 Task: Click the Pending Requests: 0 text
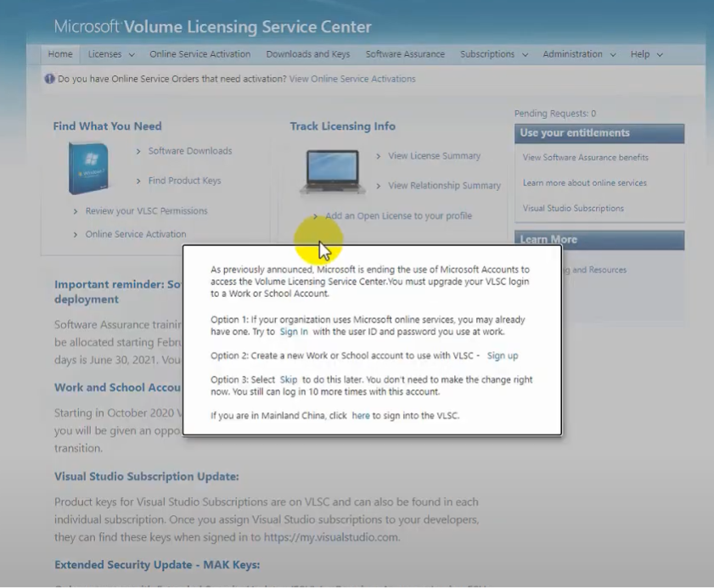pyautogui.click(x=555, y=114)
